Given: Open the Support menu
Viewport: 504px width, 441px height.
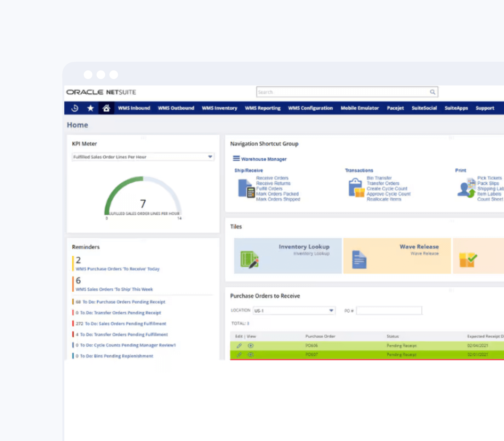Looking at the screenshot, I should click(x=485, y=108).
